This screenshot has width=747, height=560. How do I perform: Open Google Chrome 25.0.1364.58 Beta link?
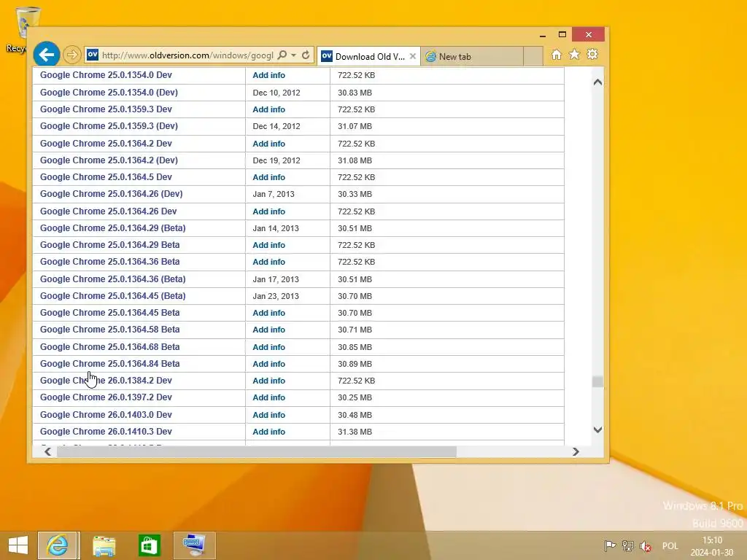pos(109,330)
